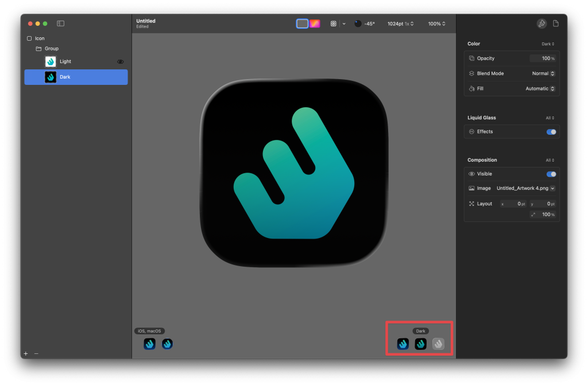Toggle visibility eye on Light layer
The height and width of the screenshot is (386, 588).
point(121,61)
